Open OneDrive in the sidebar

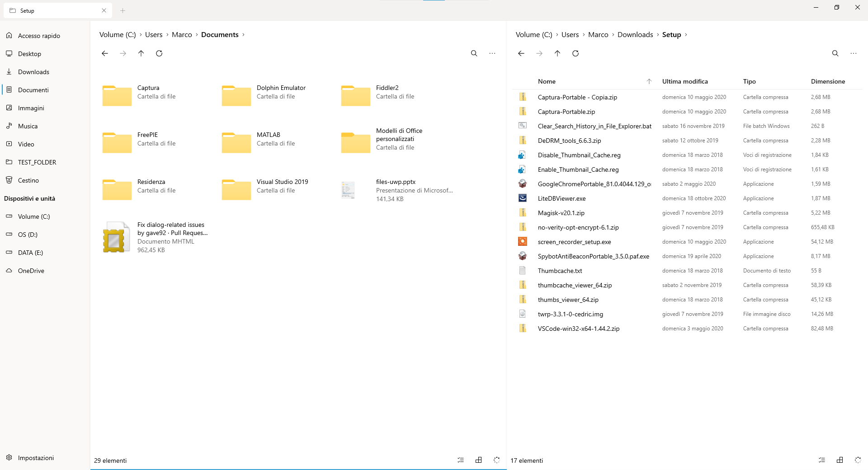[x=31, y=270]
